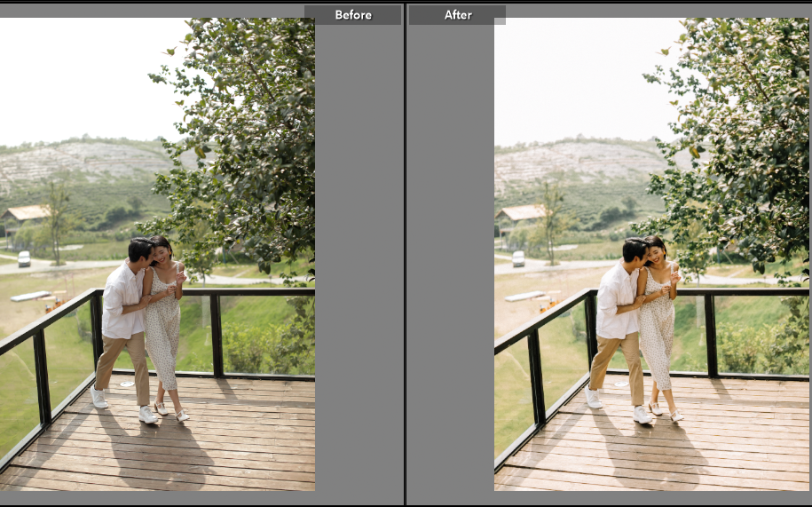Click the couple in the After photo

pyautogui.click(x=636, y=324)
